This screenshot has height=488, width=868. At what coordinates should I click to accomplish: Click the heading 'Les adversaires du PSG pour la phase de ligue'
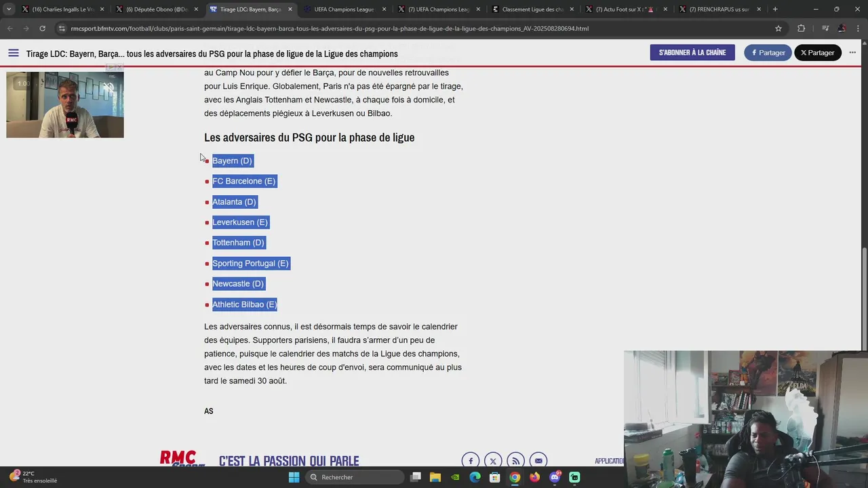click(x=309, y=138)
